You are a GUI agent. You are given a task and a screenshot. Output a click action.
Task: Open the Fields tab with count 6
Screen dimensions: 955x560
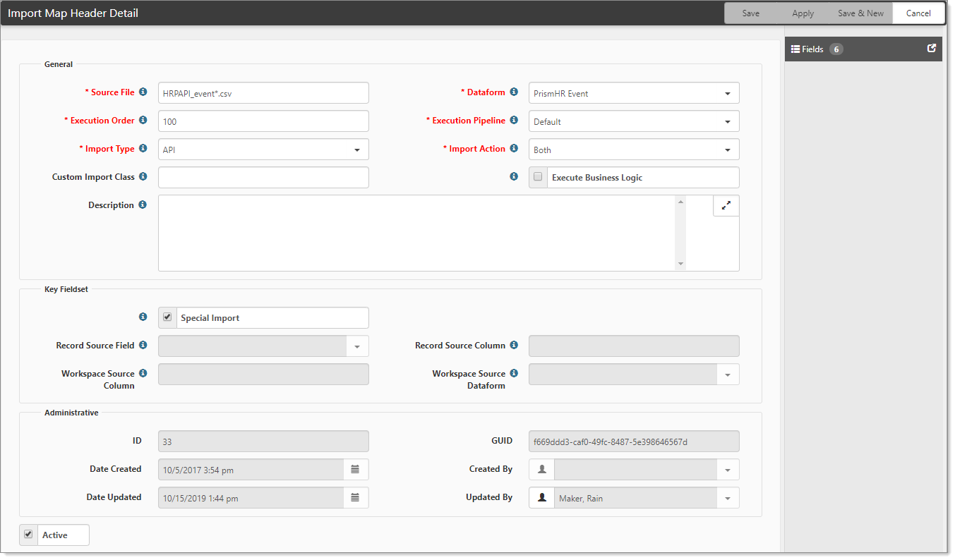pyautogui.click(x=863, y=49)
